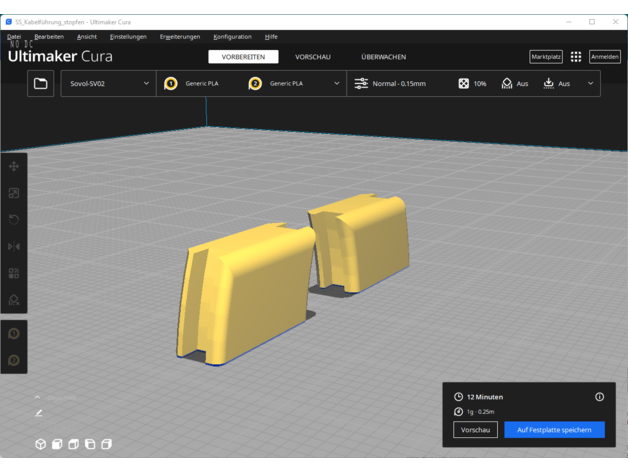Image resolution: width=628 pixels, height=472 pixels.
Task: Switch to the ÜBERWACHEN tab
Action: (x=383, y=57)
